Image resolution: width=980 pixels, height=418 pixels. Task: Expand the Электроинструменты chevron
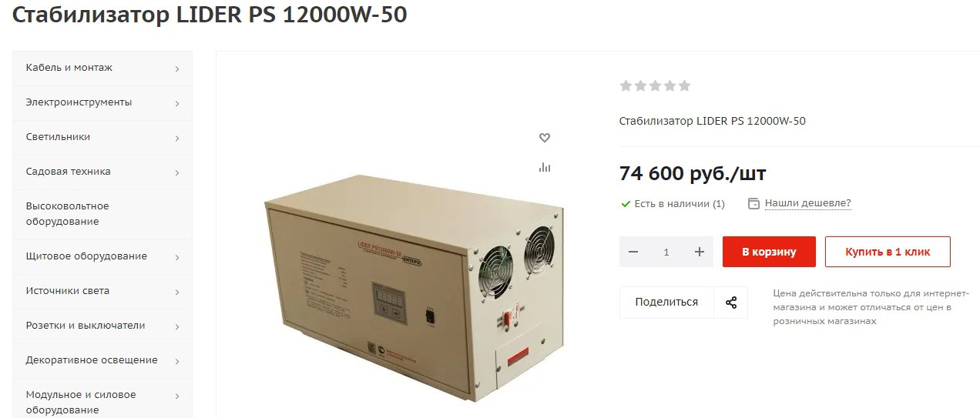177,104
